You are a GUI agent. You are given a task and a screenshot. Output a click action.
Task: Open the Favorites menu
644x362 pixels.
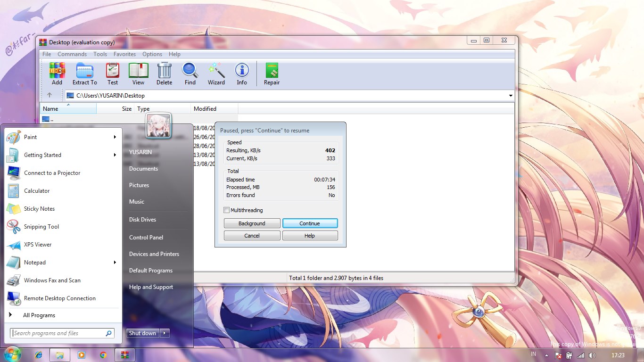click(124, 54)
